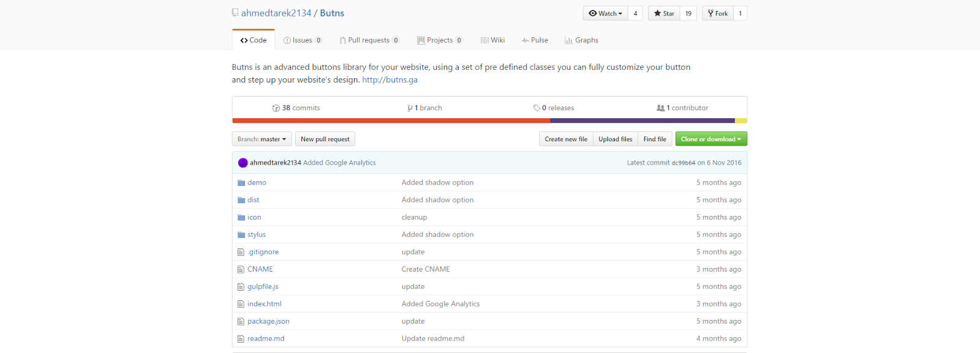
Task: Star the Butns repository
Action: click(664, 13)
